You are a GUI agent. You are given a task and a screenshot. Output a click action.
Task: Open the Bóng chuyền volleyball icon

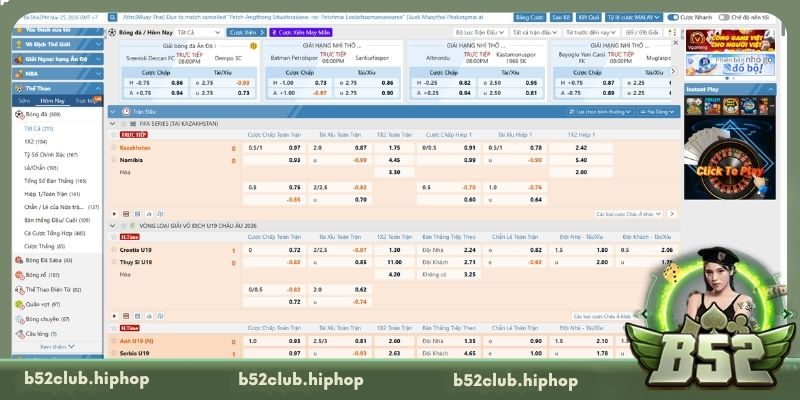pyautogui.click(x=19, y=318)
